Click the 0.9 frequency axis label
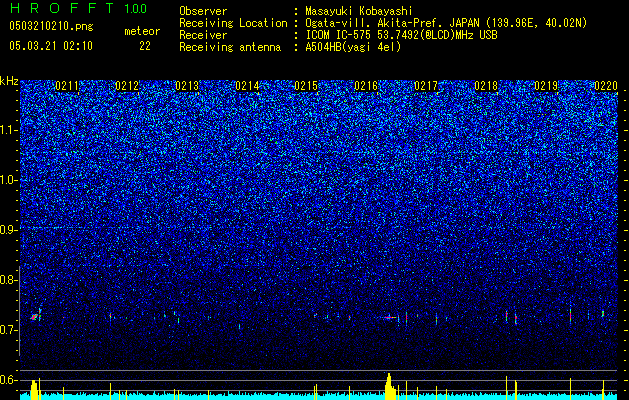The width and height of the screenshot is (629, 400). pyautogui.click(x=8, y=230)
